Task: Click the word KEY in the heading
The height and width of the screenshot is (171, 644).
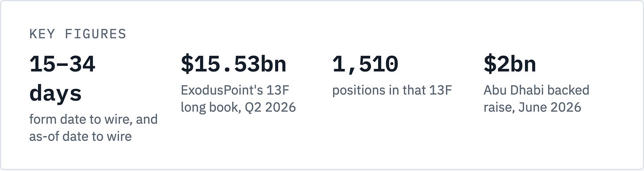Action: point(41,34)
